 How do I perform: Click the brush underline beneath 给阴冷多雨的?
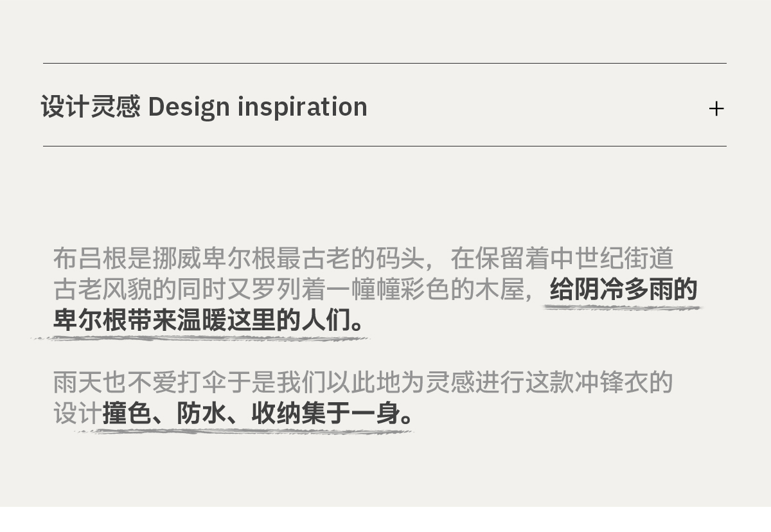tap(622, 308)
